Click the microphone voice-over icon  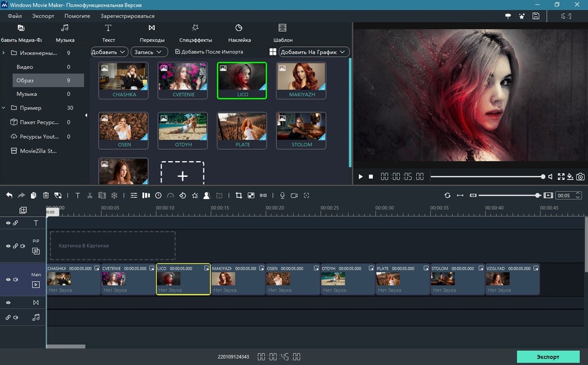pyautogui.click(x=282, y=195)
